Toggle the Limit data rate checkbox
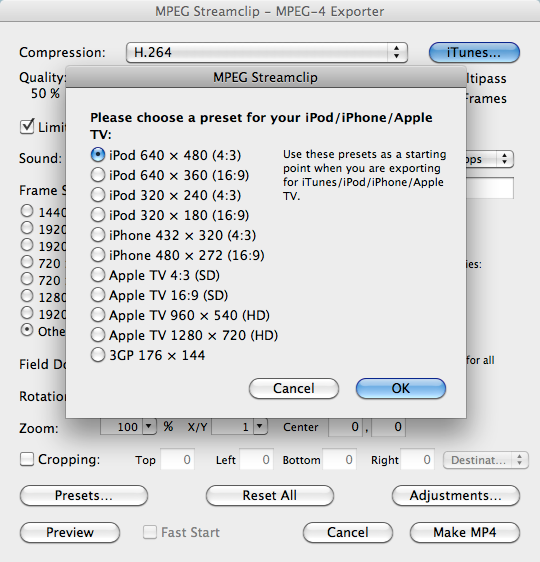The width and height of the screenshot is (540, 562). pos(27,127)
